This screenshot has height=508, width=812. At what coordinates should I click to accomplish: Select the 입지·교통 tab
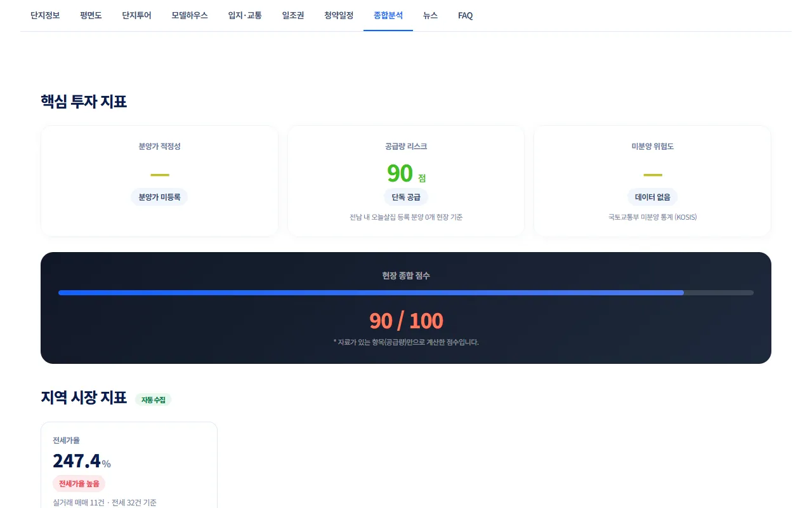point(245,15)
